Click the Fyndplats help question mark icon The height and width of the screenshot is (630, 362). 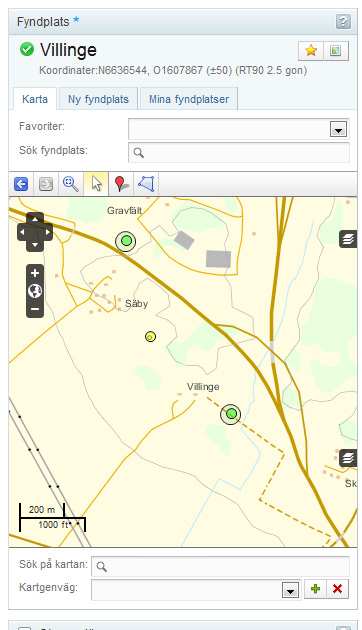tap(343, 22)
